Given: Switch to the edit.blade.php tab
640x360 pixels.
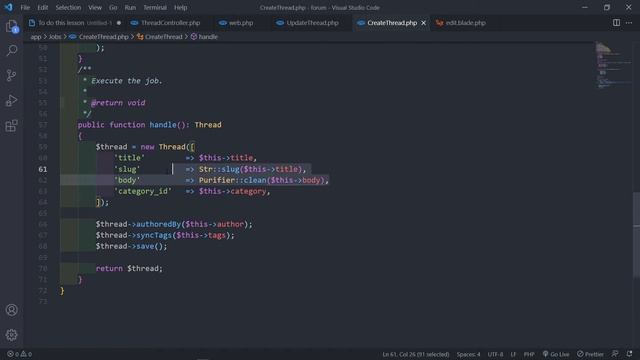Looking at the screenshot, I should tap(461, 23).
